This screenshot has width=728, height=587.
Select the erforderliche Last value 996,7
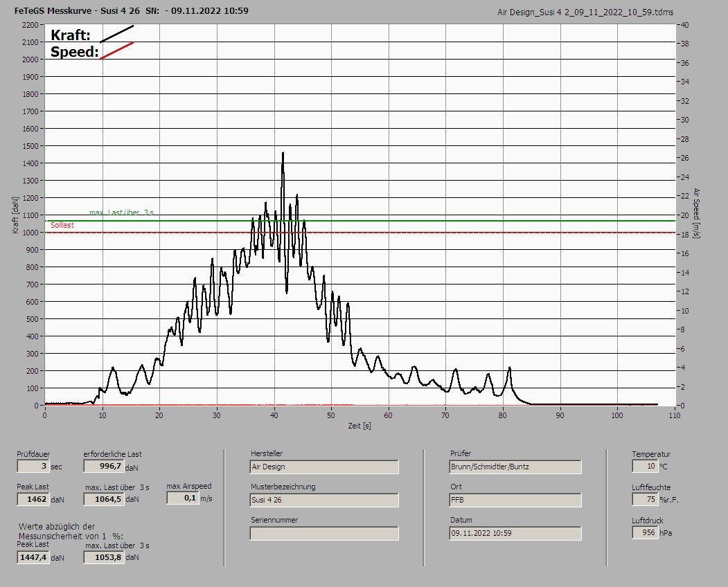(103, 466)
